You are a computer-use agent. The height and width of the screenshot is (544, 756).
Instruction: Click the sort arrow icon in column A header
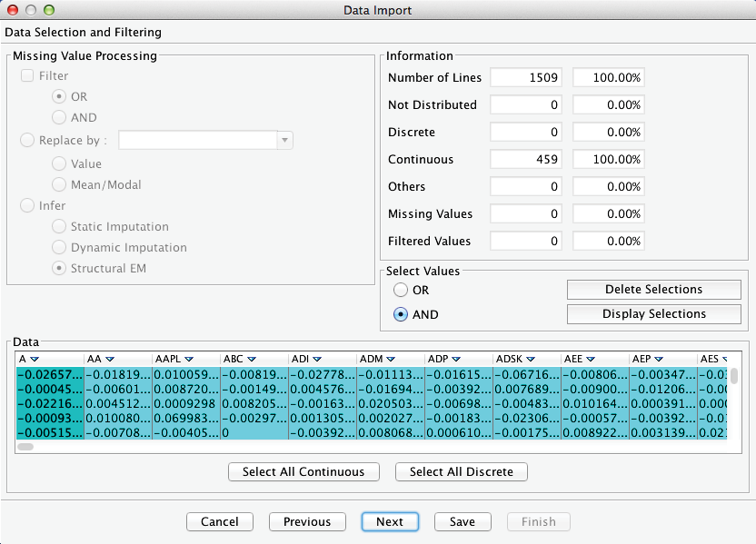(35, 360)
